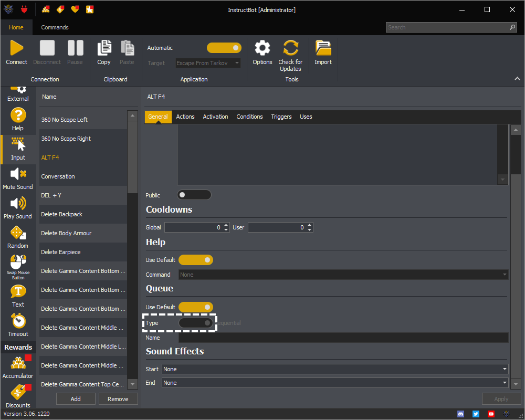
Task: Open the Conditions tab
Action: pyautogui.click(x=249, y=117)
